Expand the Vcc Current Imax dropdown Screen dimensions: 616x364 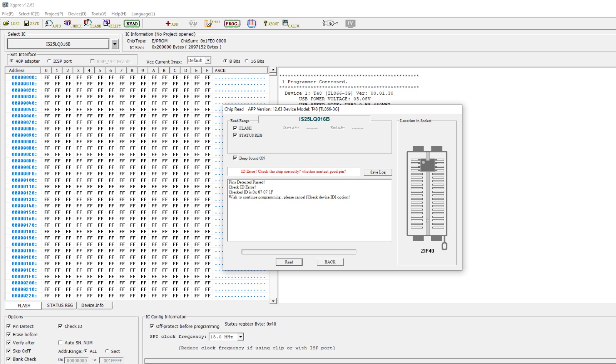coord(208,61)
